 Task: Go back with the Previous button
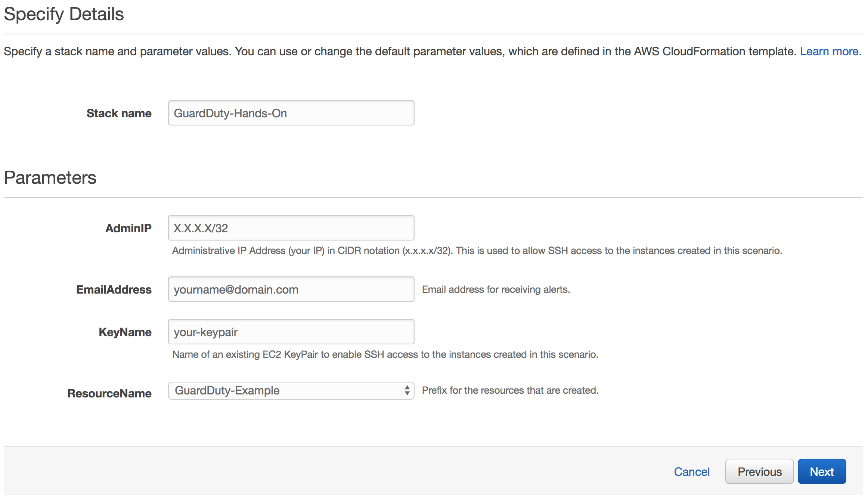(759, 471)
